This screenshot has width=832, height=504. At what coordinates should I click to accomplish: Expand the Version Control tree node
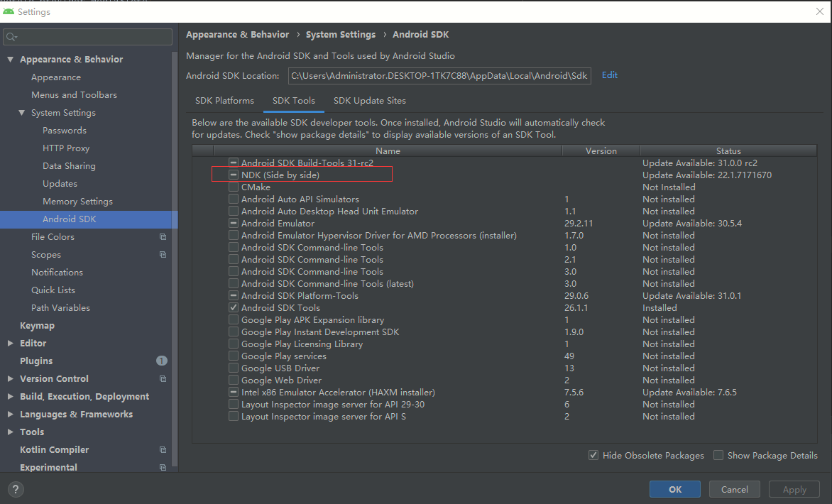(x=10, y=379)
